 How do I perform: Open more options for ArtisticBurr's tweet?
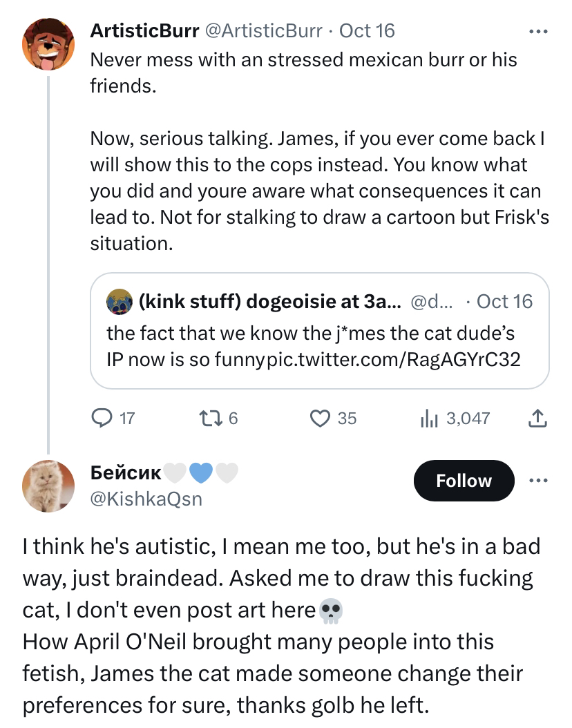coord(539,32)
